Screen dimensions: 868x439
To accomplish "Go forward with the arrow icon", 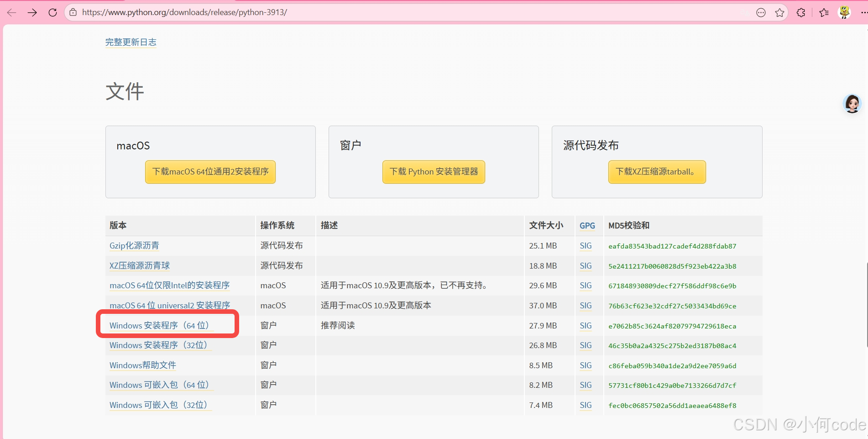I will [x=32, y=12].
